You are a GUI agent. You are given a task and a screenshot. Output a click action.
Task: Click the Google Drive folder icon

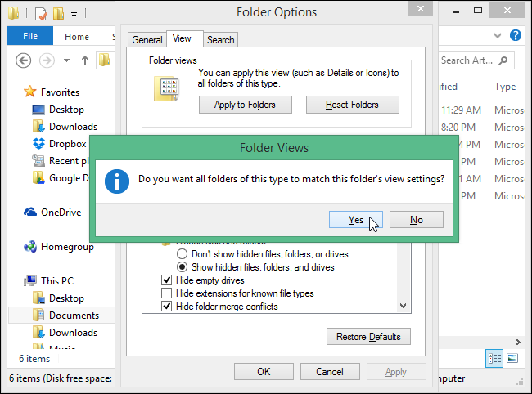38,178
